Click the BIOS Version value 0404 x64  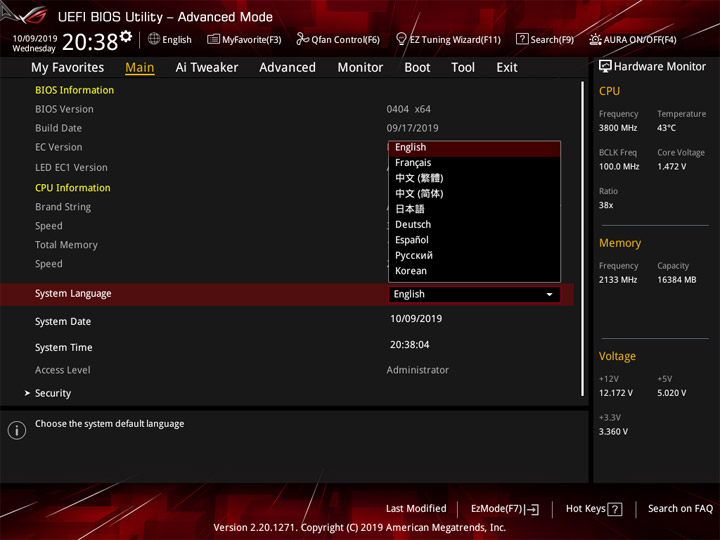(x=409, y=109)
